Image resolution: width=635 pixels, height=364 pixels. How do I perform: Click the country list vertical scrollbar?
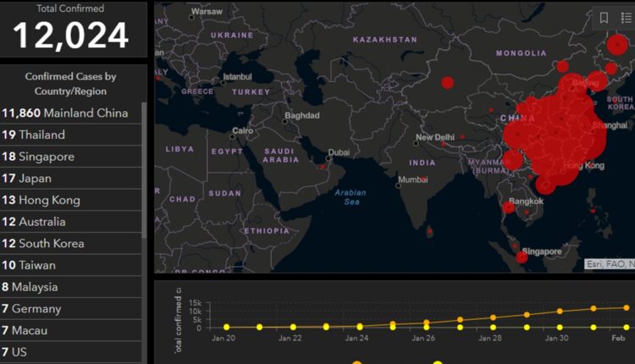(144, 170)
